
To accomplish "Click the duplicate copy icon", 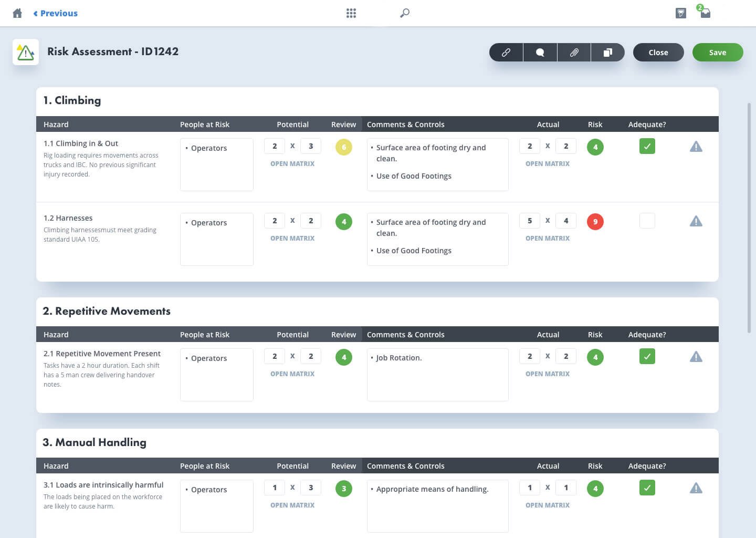I will [x=608, y=53].
